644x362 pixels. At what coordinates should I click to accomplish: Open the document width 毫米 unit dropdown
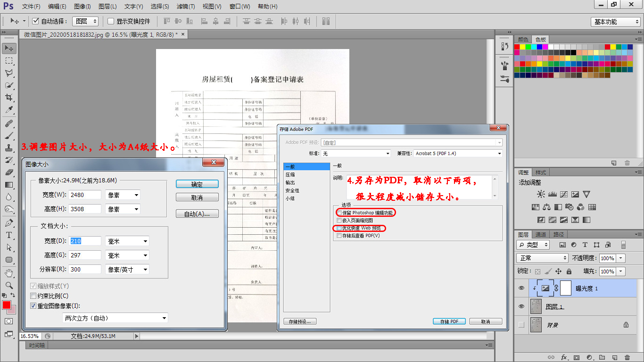[x=127, y=241]
